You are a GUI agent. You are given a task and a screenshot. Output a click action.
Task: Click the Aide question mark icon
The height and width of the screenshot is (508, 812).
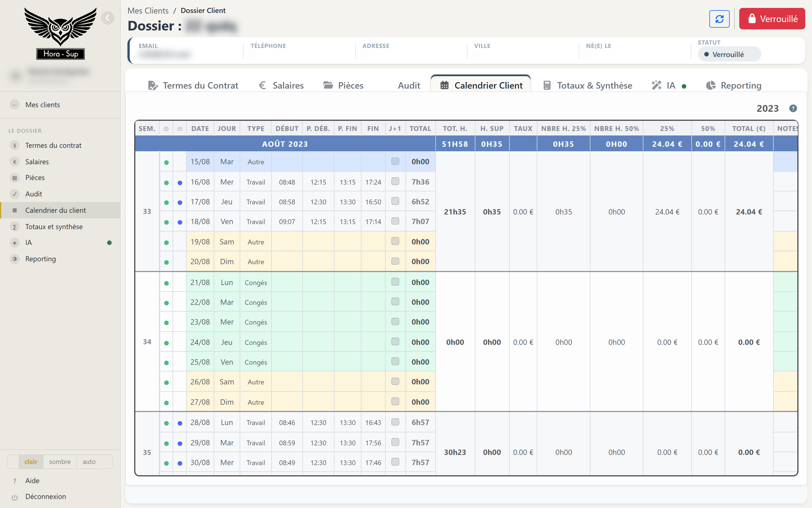coord(14,481)
